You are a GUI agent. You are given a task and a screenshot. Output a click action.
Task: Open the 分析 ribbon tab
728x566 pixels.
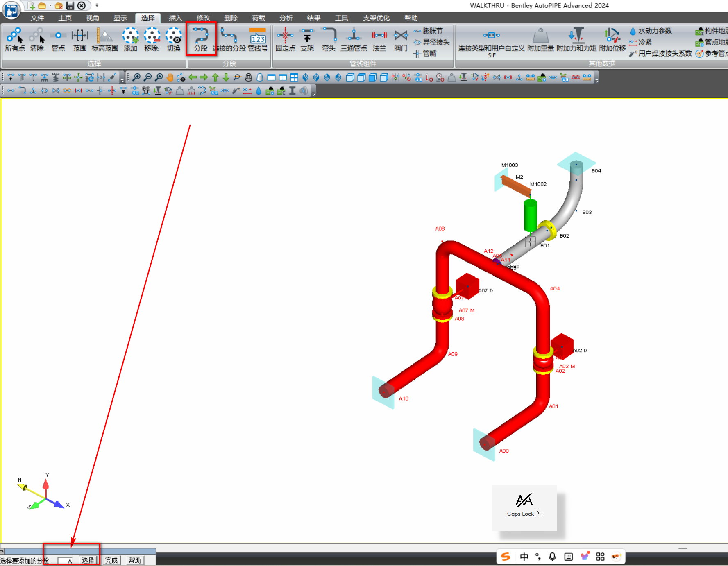pos(286,18)
